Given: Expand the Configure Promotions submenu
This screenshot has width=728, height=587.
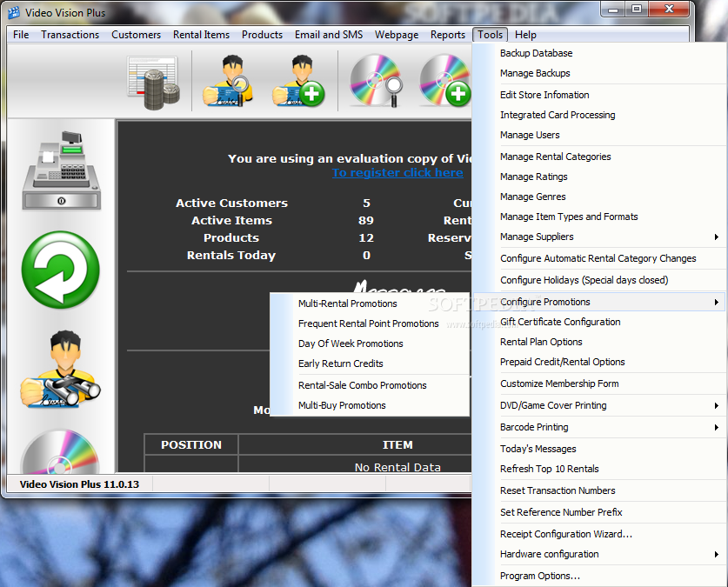Looking at the screenshot, I should tap(599, 302).
